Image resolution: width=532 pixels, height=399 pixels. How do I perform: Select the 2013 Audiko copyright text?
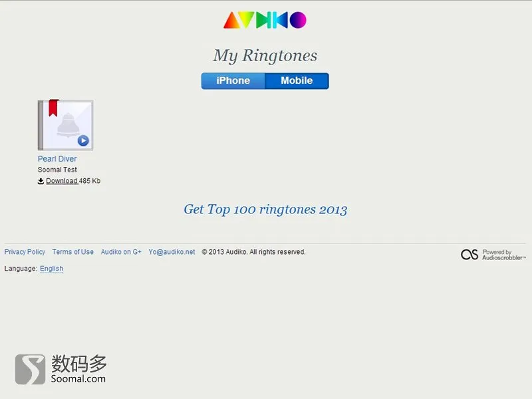[254, 252]
